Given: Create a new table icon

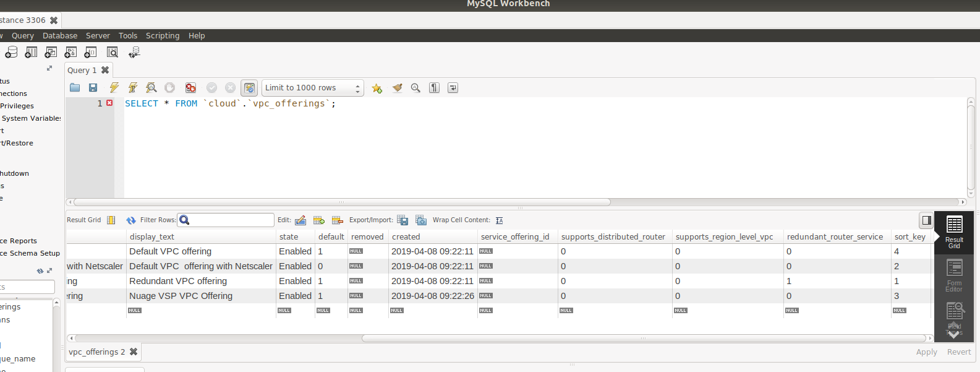Looking at the screenshot, I should pos(31,53).
